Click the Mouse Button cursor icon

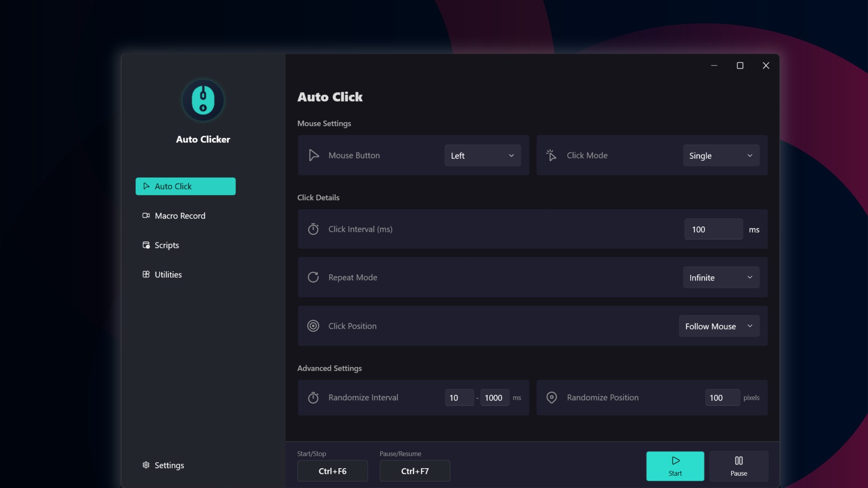tap(314, 155)
